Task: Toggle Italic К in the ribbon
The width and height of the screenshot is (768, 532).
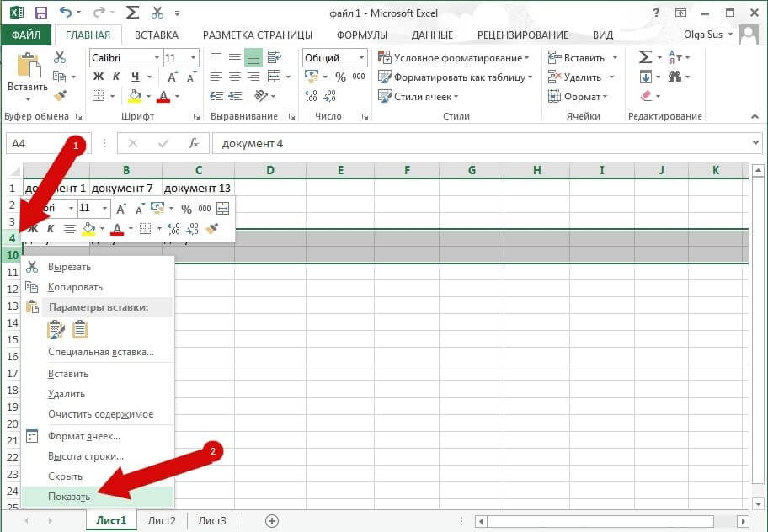Action: [116, 77]
